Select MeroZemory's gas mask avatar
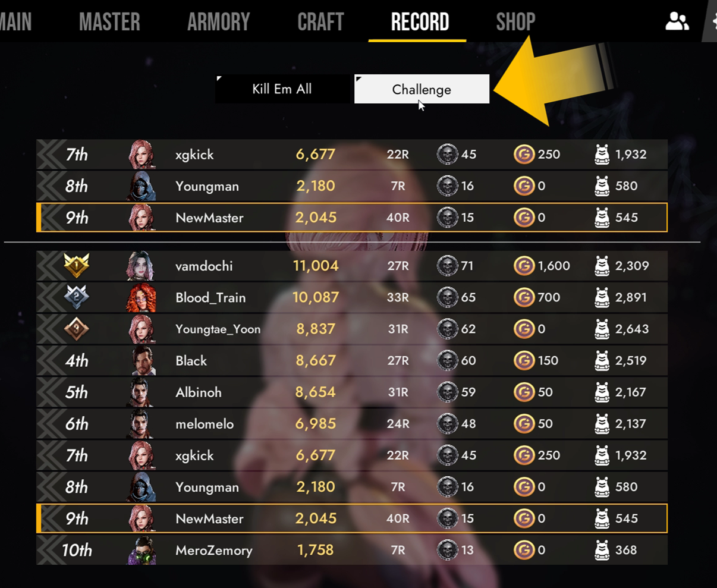 point(141,550)
